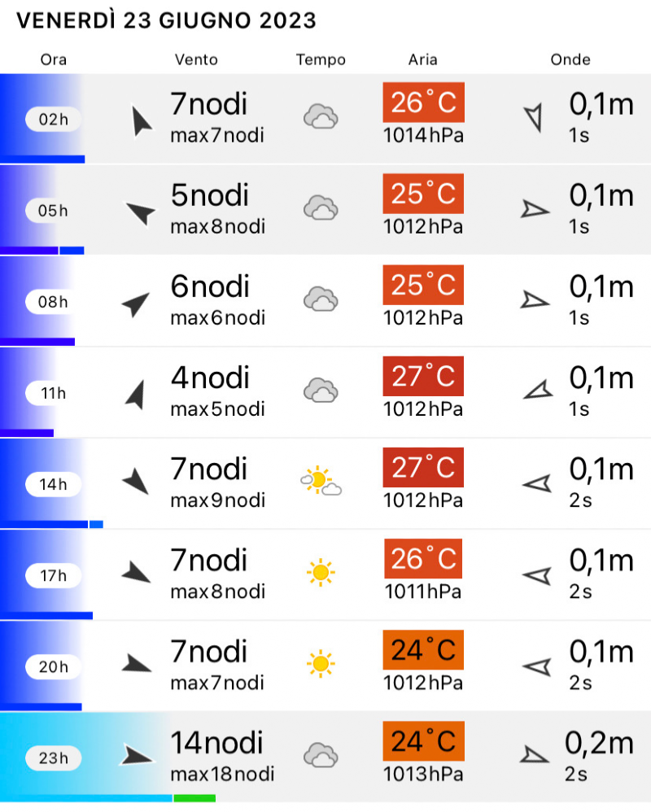Screen dimensions: 651x812
Task: Click the cloudy weather icon at 05h
Action: pyautogui.click(x=321, y=209)
